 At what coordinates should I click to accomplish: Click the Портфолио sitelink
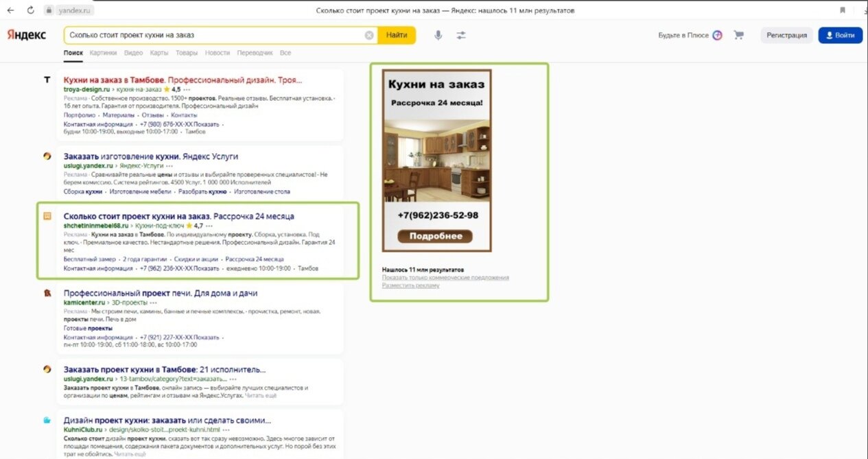point(80,115)
